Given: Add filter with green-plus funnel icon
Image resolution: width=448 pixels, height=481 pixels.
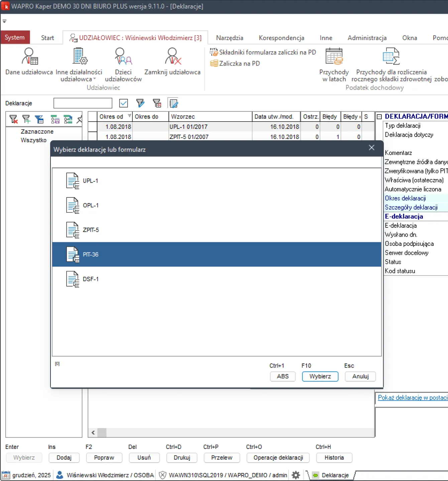Looking at the screenshot, I should (26, 119).
